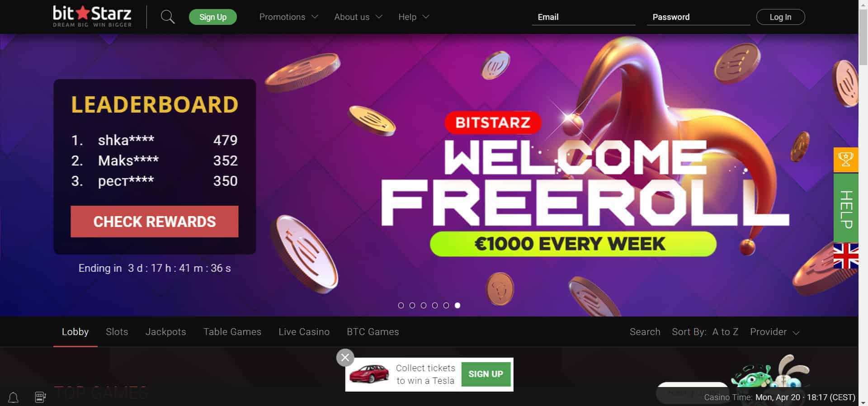Open the Provider filter dropdown

tap(774, 332)
